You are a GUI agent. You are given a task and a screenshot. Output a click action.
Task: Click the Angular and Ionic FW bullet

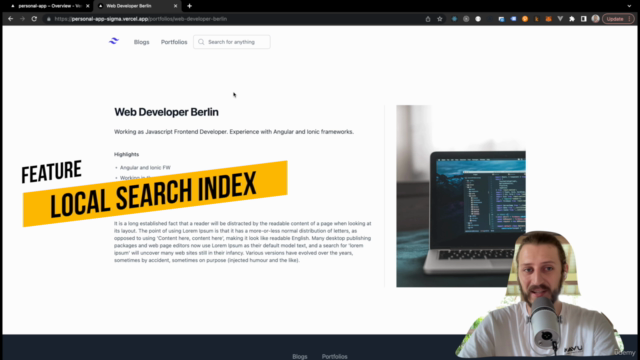click(145, 167)
